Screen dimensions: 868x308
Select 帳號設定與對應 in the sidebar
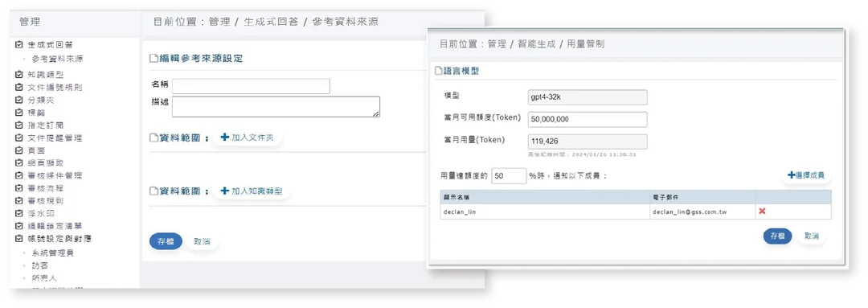point(59,239)
